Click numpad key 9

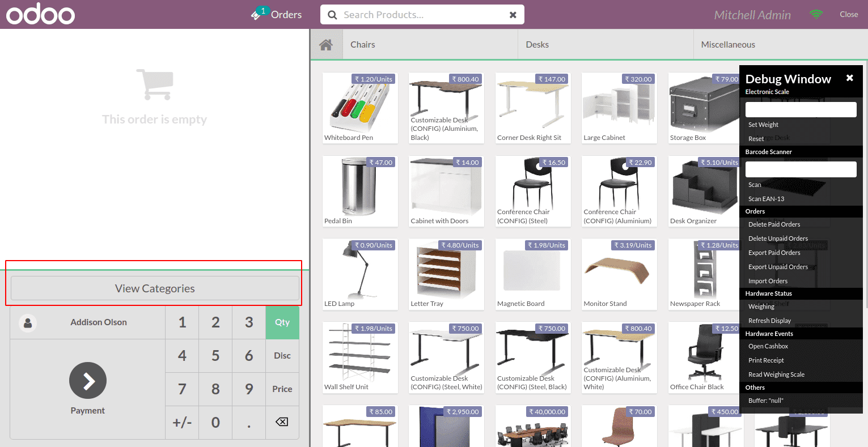[249, 389]
